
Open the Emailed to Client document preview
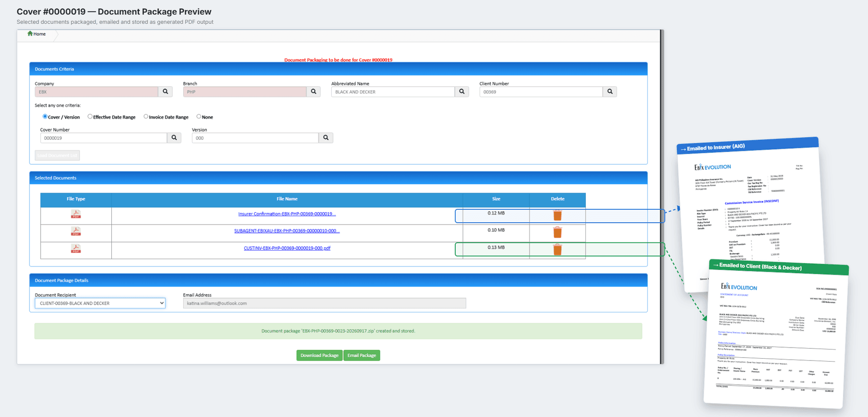(775, 335)
